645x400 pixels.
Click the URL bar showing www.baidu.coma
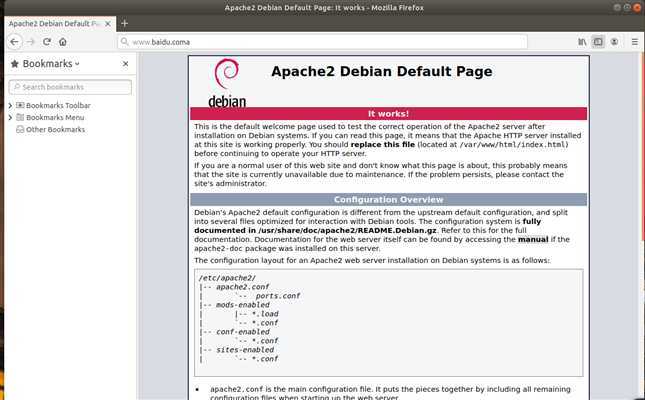pyautogui.click(x=322, y=42)
